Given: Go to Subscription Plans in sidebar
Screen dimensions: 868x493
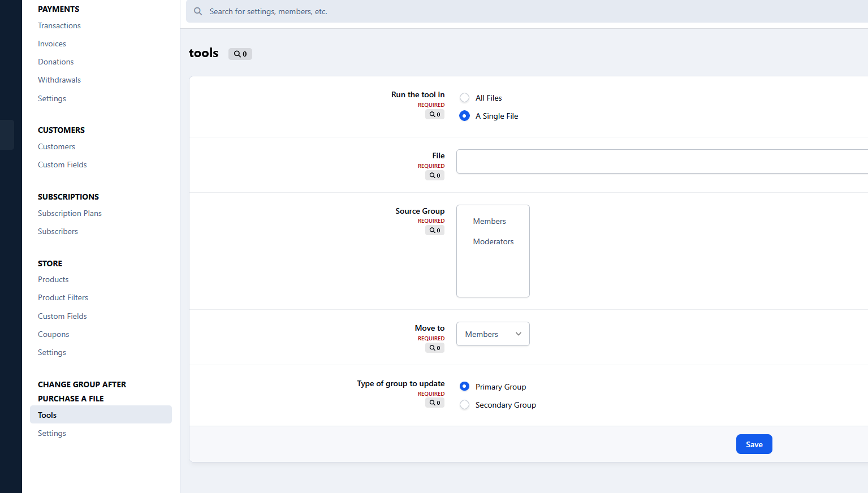Looking at the screenshot, I should (70, 213).
